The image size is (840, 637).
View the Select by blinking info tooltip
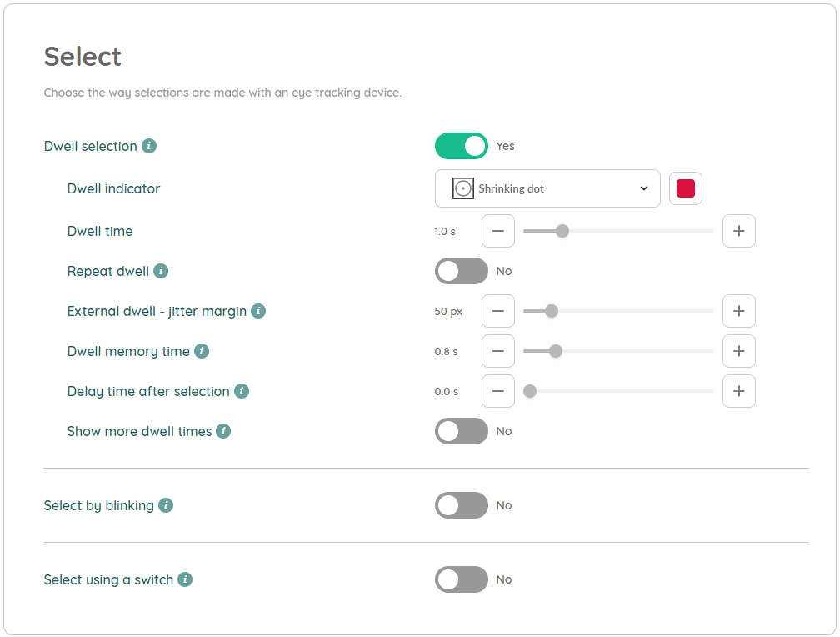click(x=167, y=504)
